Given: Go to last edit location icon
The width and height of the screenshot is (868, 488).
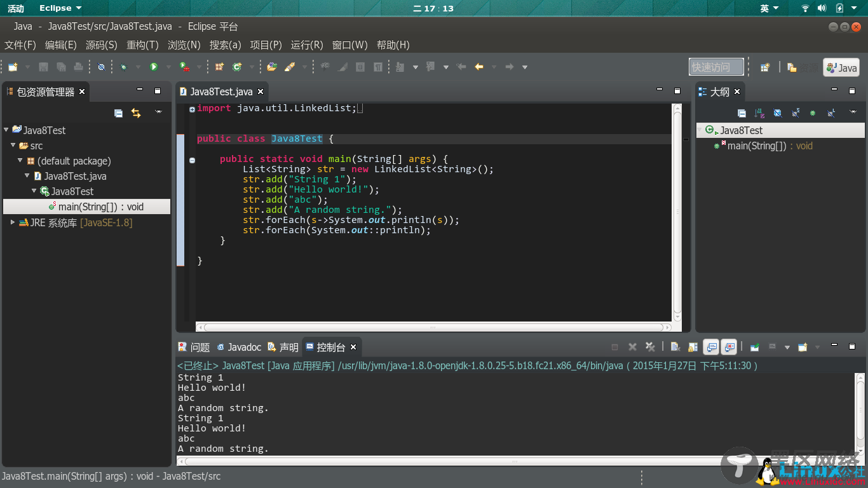Looking at the screenshot, I should point(461,67).
